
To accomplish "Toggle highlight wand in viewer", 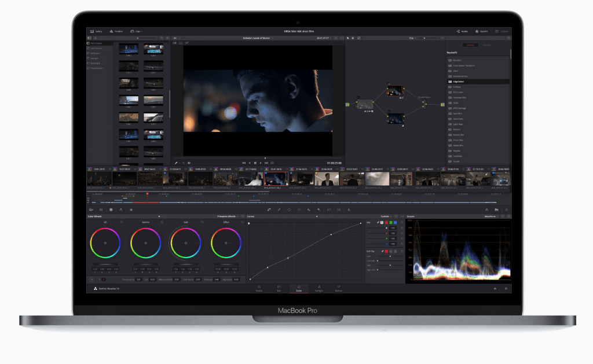I will click(187, 43).
